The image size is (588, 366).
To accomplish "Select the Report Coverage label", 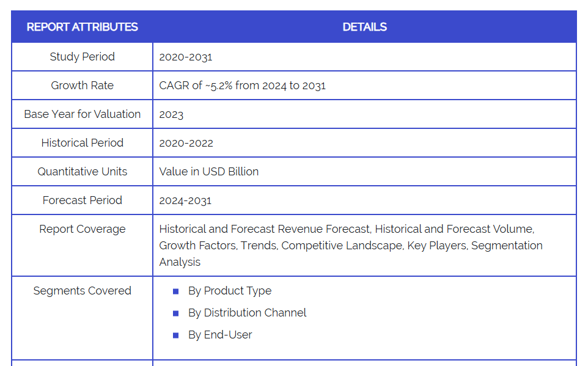I will (83, 229).
